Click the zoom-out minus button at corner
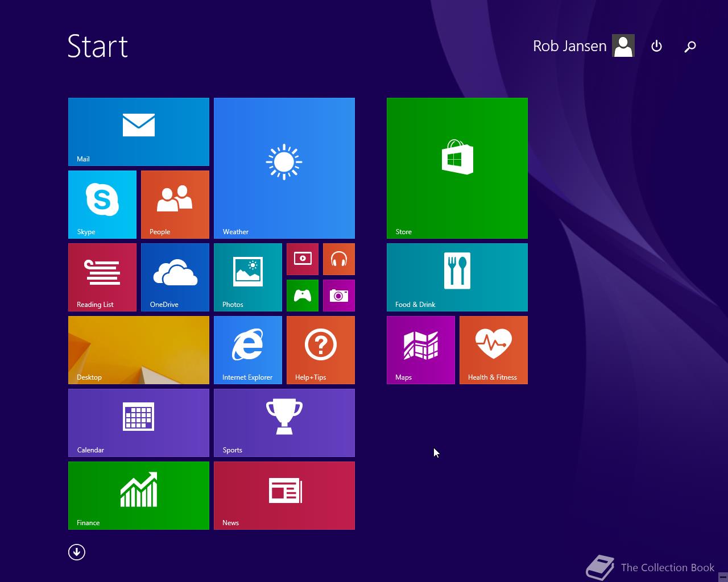The height and width of the screenshot is (582, 728). [722, 576]
